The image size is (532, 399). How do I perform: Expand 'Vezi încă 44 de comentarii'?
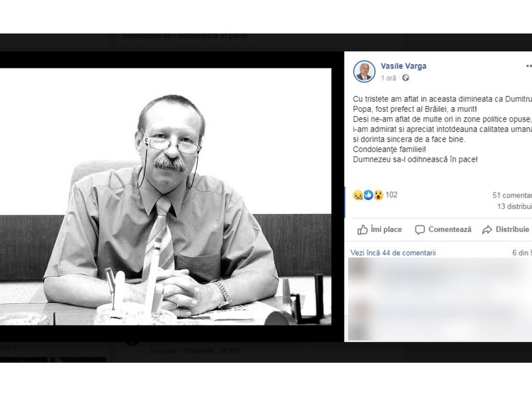393,253
